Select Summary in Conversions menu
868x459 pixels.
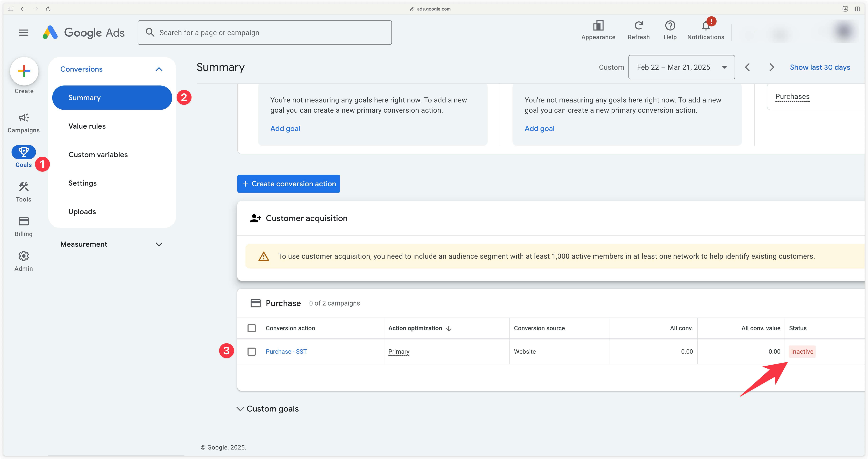112,98
